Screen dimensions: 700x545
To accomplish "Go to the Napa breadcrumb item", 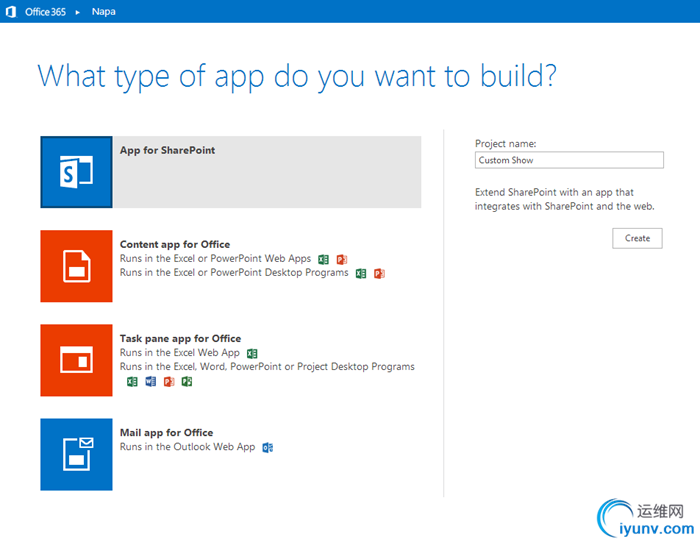I will click(x=104, y=12).
